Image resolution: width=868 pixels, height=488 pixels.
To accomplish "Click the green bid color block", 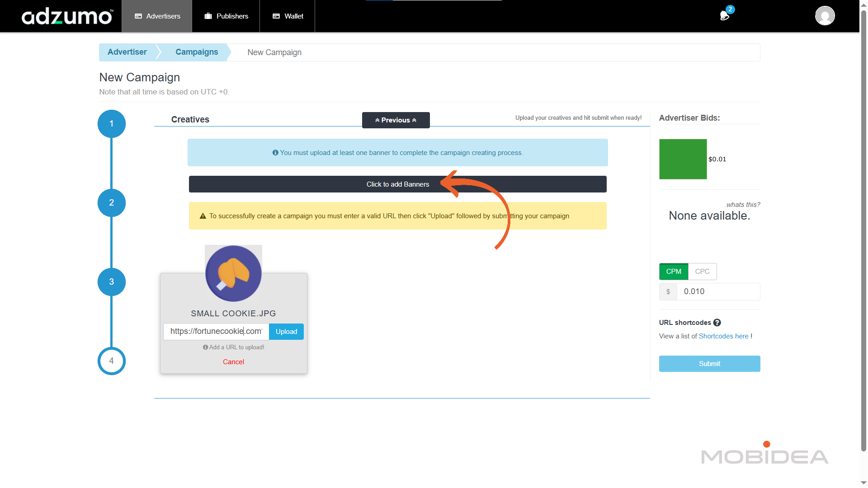I will click(683, 159).
